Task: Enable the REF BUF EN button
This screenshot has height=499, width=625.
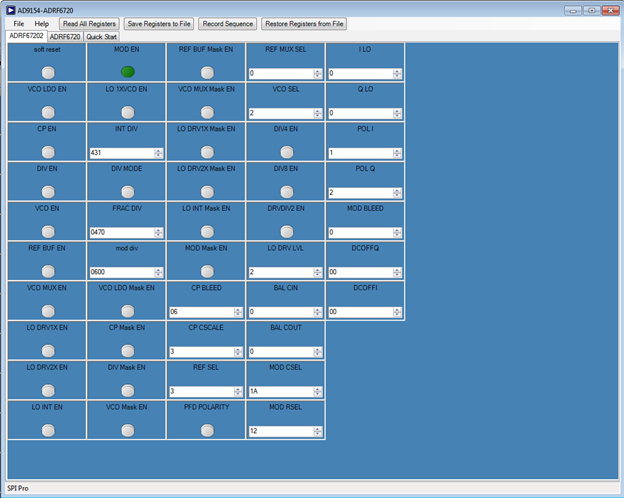Action: click(48, 271)
